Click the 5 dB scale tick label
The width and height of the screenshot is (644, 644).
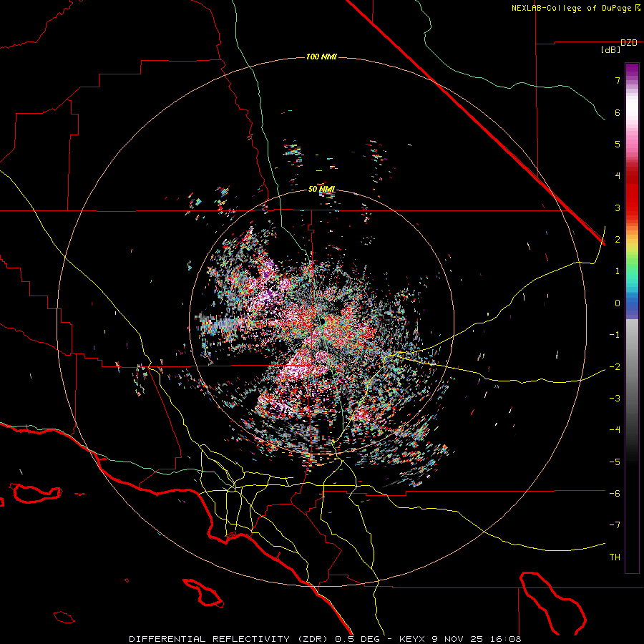click(x=618, y=144)
